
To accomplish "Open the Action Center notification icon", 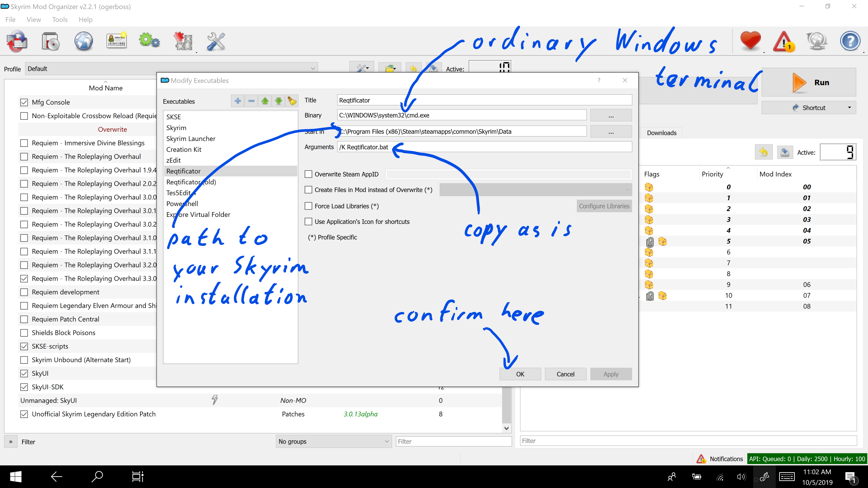I will (x=850, y=477).
